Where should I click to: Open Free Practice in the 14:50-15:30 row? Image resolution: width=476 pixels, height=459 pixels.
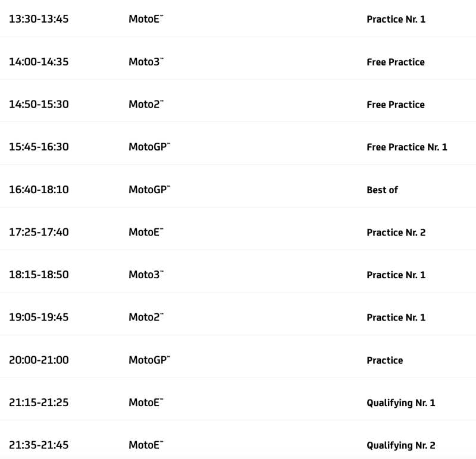point(395,105)
